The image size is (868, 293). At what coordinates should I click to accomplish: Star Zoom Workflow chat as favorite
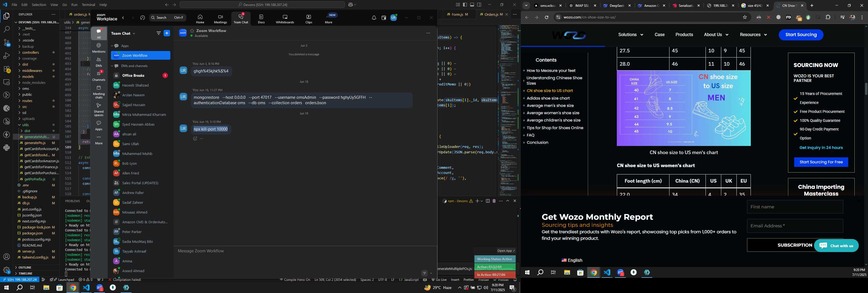(x=192, y=31)
